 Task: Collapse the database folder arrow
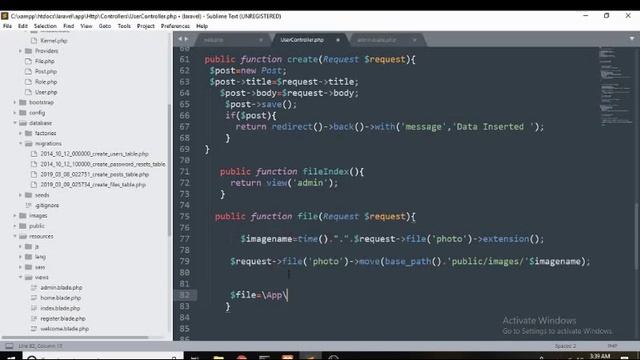(x=15, y=123)
